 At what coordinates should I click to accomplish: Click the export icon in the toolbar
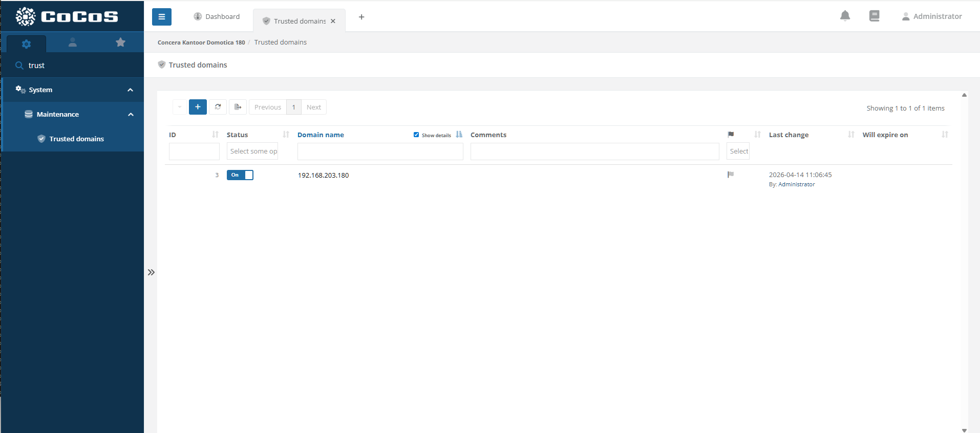pyautogui.click(x=238, y=107)
